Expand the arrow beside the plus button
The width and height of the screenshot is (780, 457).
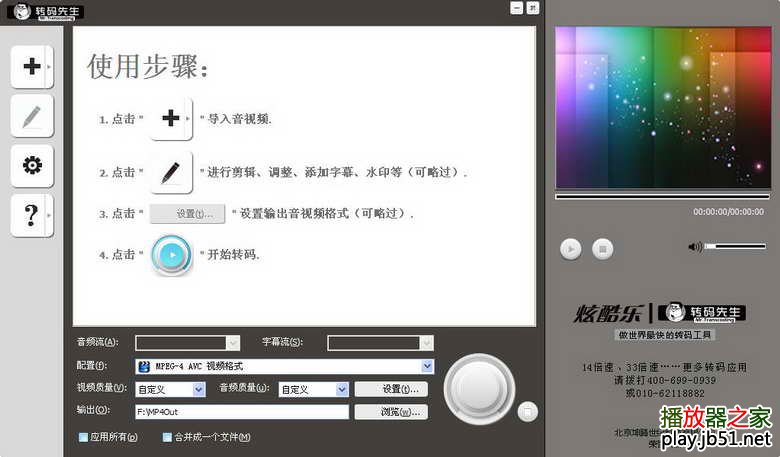[x=49, y=66]
